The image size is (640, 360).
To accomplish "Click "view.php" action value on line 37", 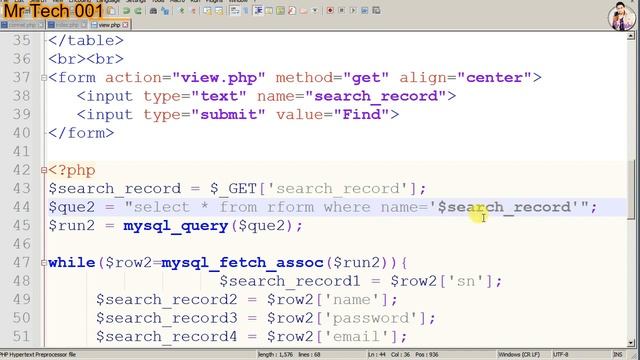I will tap(219, 78).
